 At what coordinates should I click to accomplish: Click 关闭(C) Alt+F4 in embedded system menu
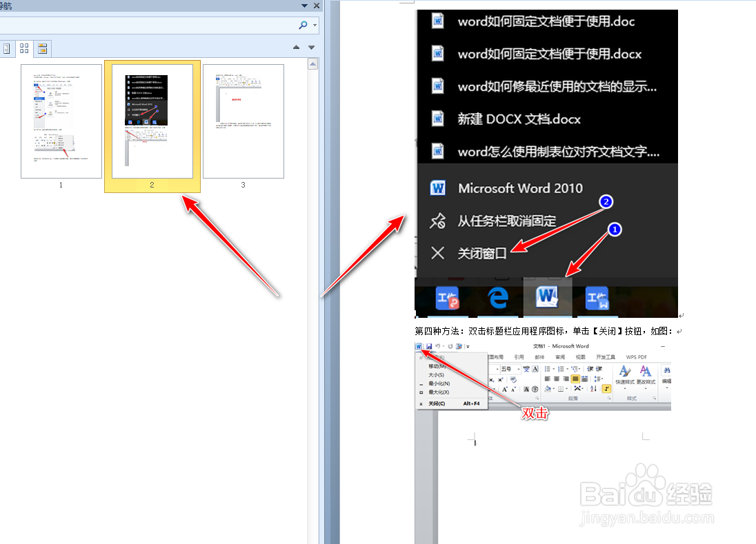452,404
